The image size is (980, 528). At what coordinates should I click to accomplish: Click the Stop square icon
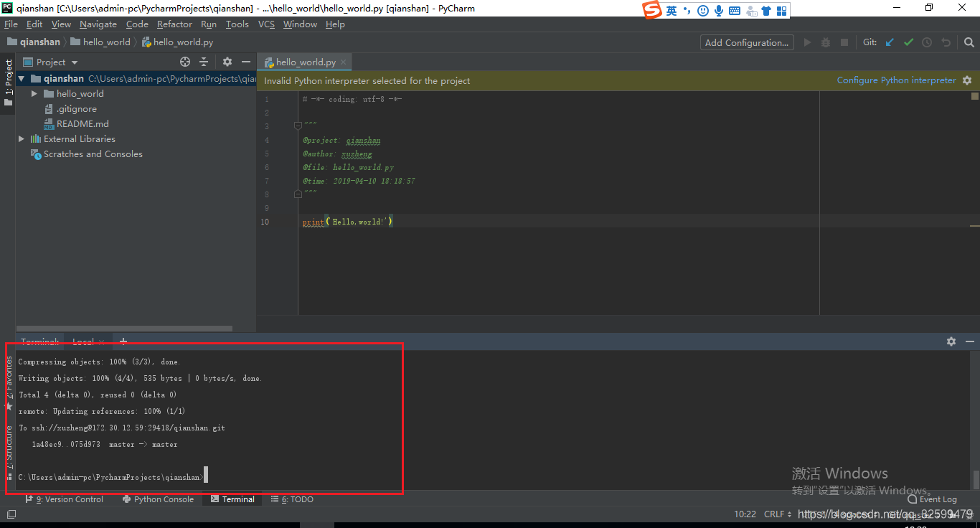844,42
